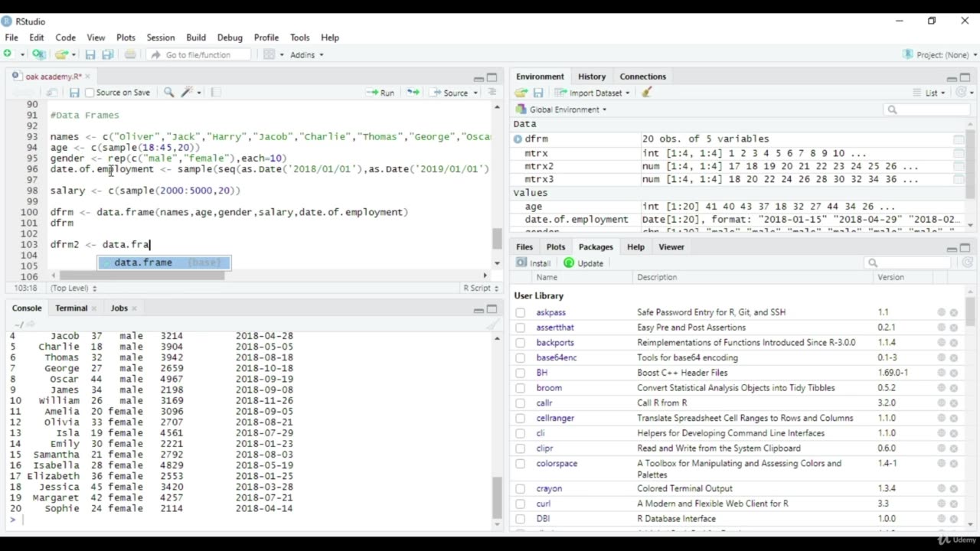
Task: Switch to the Connections tab
Action: click(x=643, y=77)
